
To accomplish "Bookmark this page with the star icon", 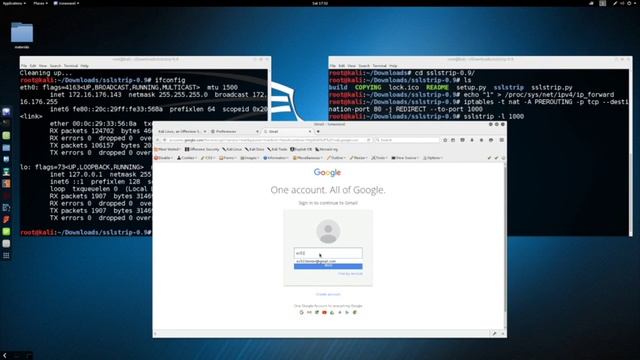I will click(445, 140).
